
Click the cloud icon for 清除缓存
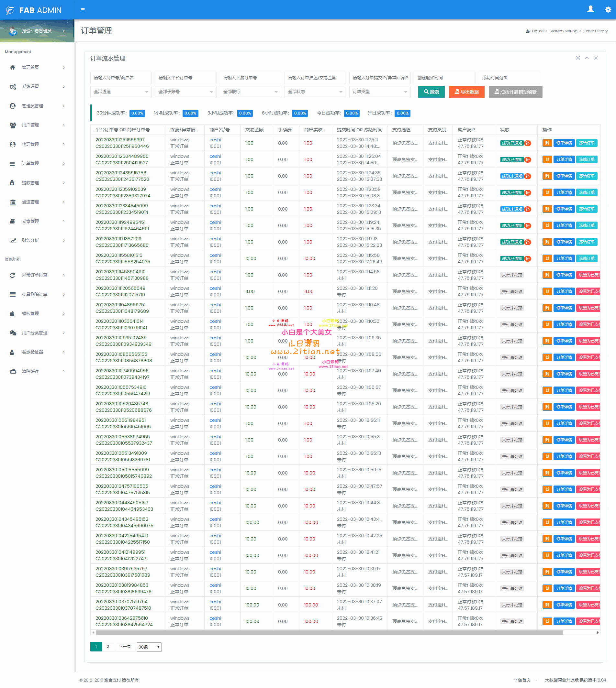pyautogui.click(x=13, y=371)
